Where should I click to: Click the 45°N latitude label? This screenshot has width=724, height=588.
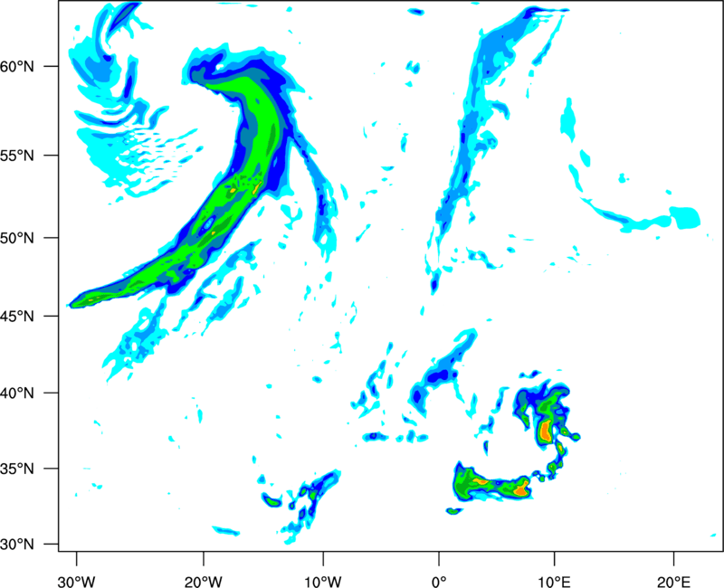point(17,317)
